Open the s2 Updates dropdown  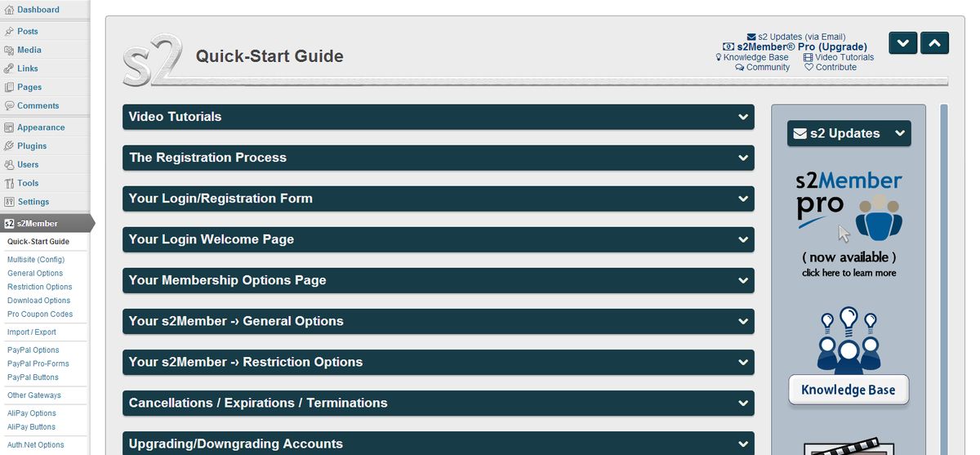point(849,133)
